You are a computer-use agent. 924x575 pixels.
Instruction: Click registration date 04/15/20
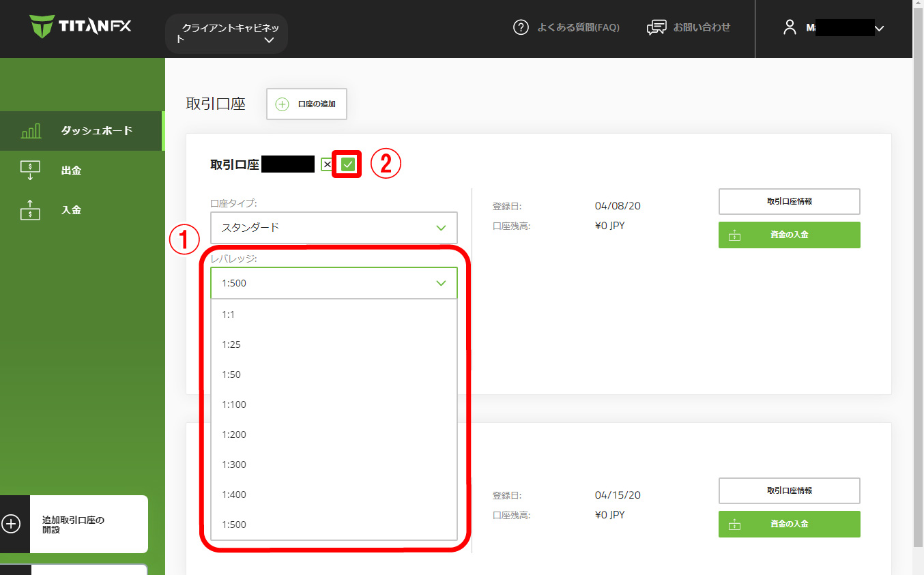pyautogui.click(x=618, y=495)
